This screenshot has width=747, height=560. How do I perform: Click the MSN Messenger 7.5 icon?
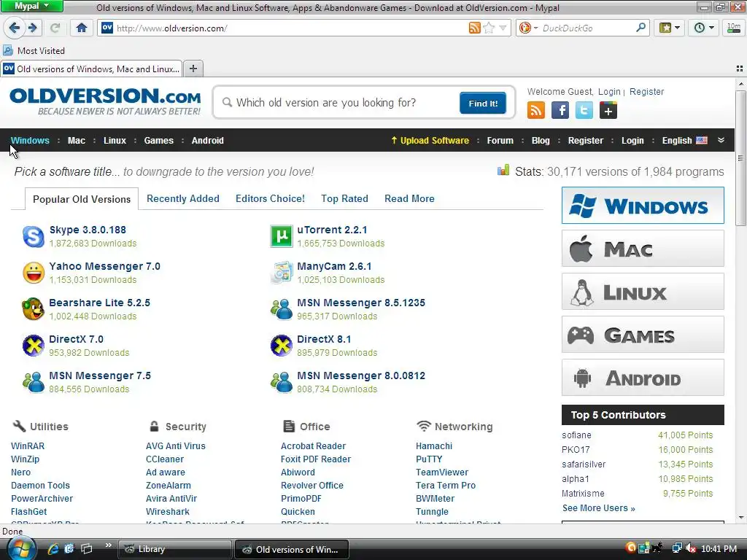coord(34,382)
